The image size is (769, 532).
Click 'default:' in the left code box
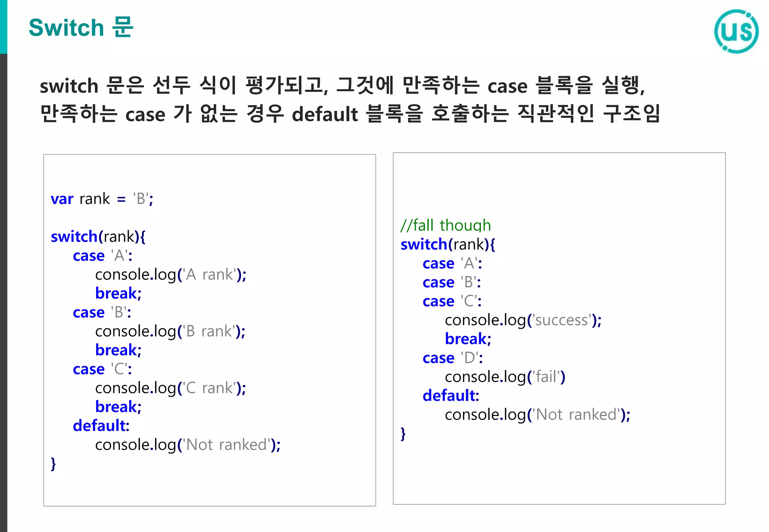[101, 426]
